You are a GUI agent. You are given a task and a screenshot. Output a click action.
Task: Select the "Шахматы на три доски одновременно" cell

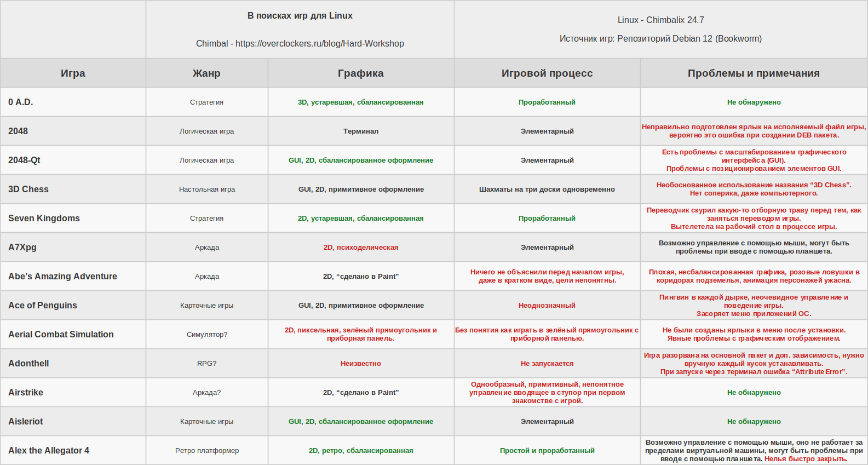pos(547,190)
